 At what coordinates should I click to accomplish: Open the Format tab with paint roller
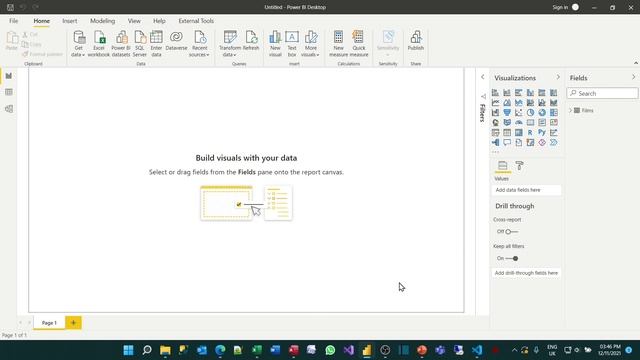[519, 165]
